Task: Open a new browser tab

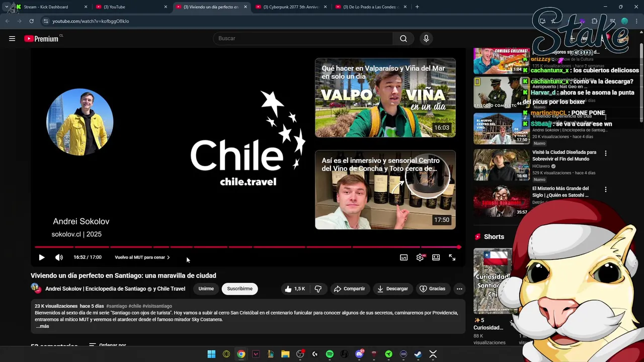Action: (x=417, y=7)
